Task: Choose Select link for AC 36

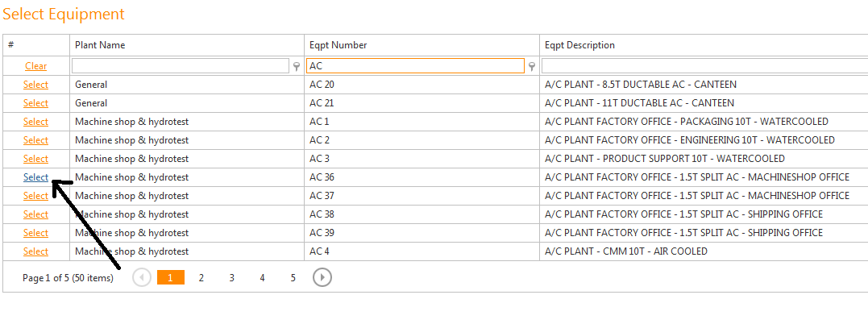Action: (x=35, y=177)
